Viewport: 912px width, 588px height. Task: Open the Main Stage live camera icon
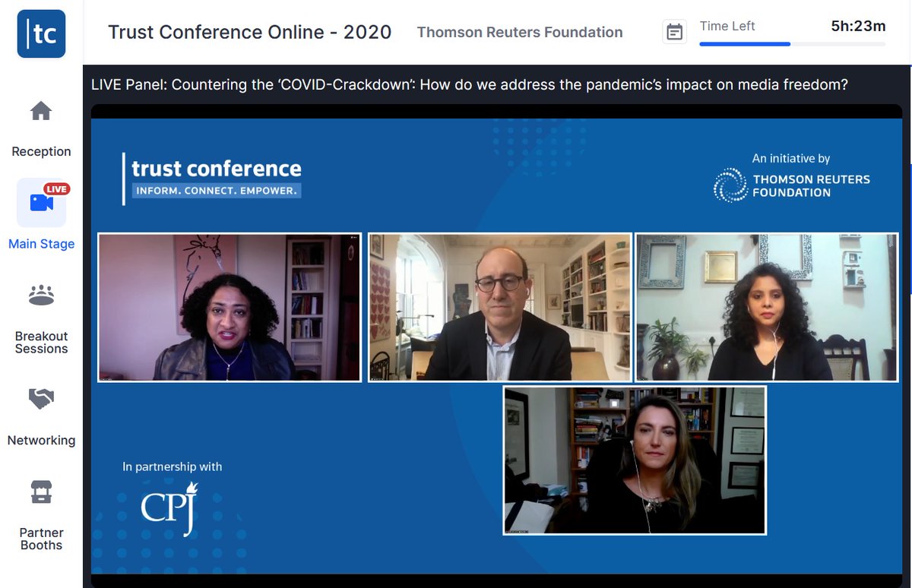tap(41, 202)
